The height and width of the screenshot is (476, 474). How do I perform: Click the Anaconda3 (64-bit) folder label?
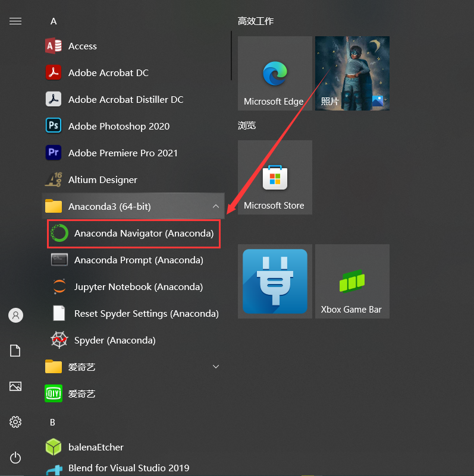[109, 206]
